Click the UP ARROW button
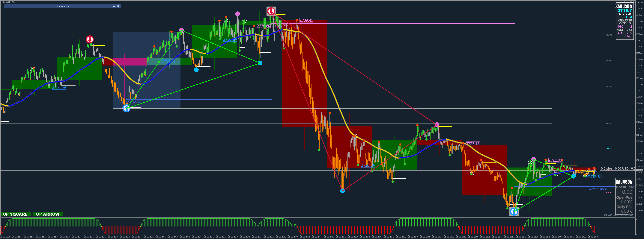The height and width of the screenshot is (239, 644). click(47, 214)
